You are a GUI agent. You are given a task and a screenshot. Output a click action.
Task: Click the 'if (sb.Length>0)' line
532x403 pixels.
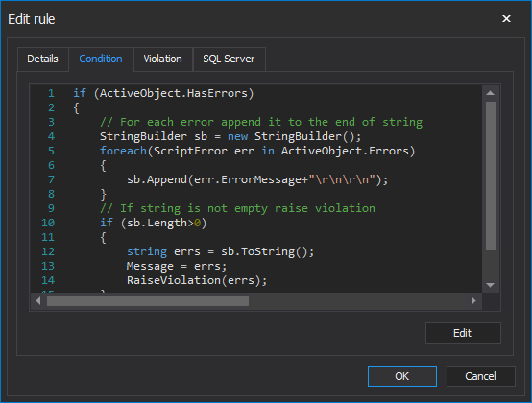coord(154,223)
